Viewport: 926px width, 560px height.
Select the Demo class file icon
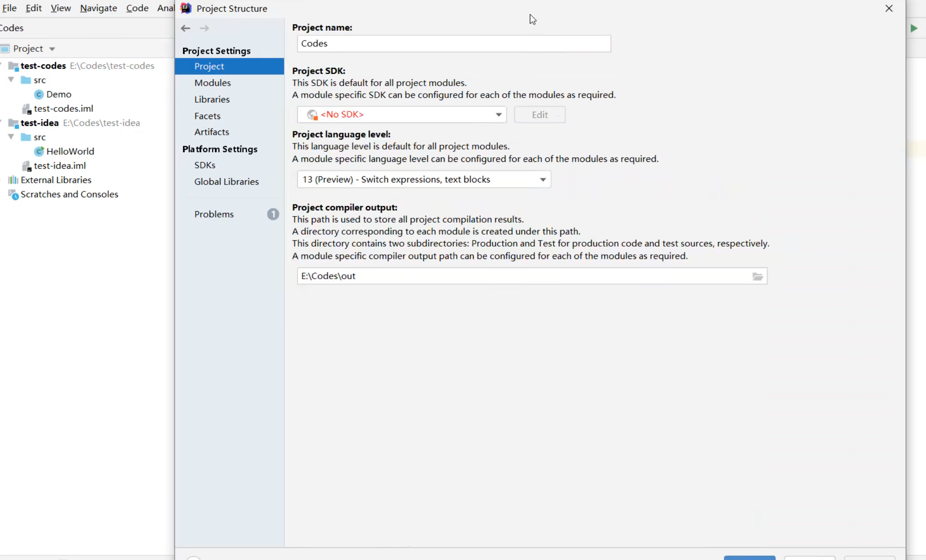[x=39, y=94]
